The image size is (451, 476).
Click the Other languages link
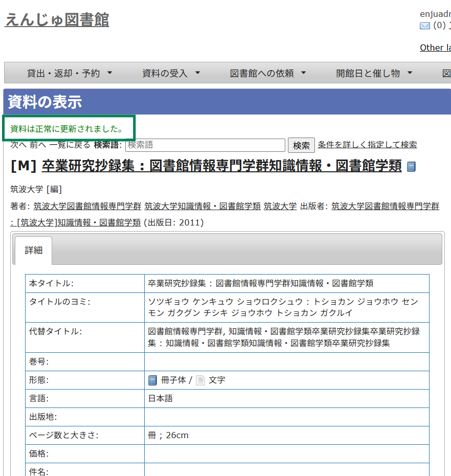coord(438,48)
